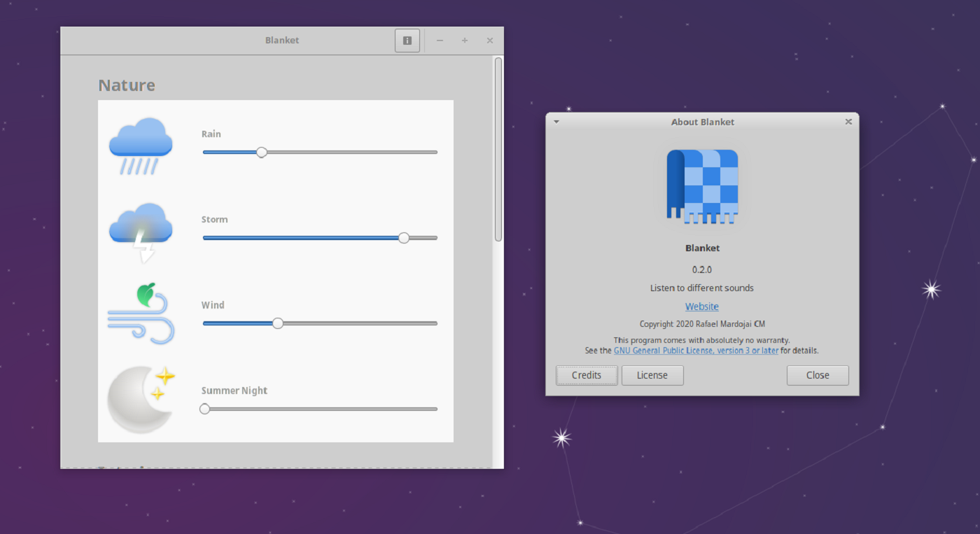Set Rain volume slider track midpoint

(320, 152)
